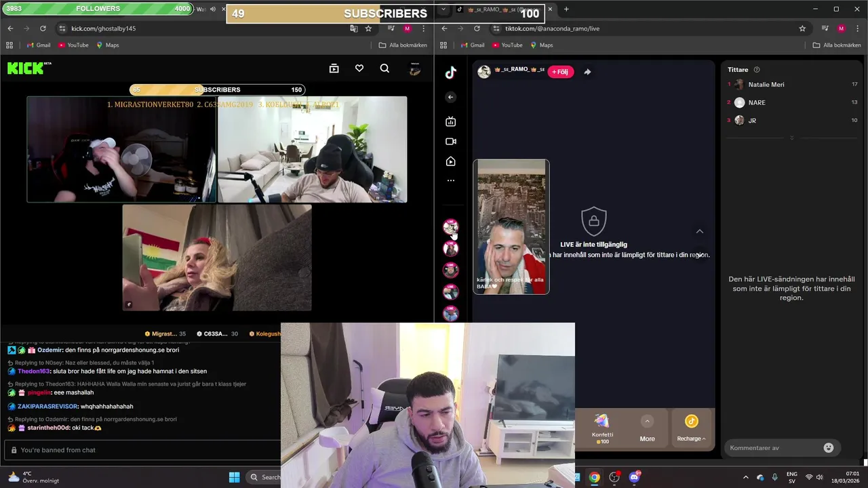Open Kick search magnifier icon
The image size is (868, 488).
click(x=384, y=68)
